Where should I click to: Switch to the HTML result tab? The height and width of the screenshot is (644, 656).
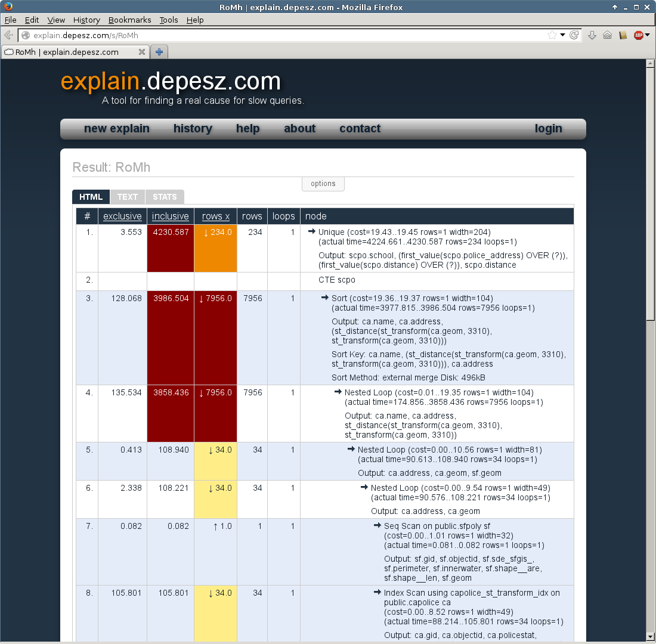pos(91,197)
